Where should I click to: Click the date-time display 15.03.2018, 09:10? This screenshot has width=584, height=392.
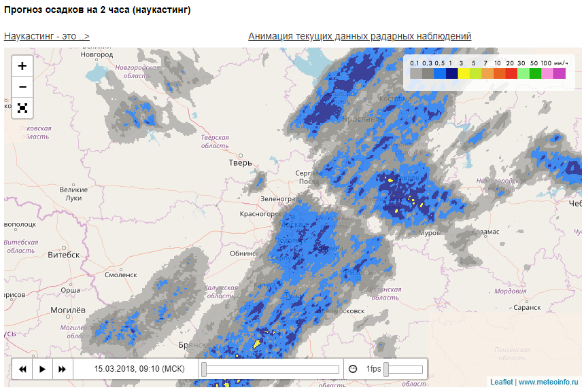[139, 369]
